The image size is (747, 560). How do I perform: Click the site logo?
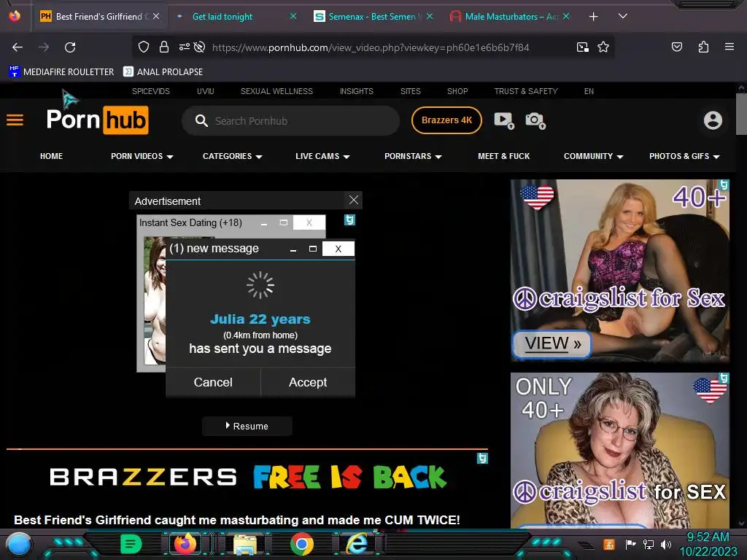(97, 119)
